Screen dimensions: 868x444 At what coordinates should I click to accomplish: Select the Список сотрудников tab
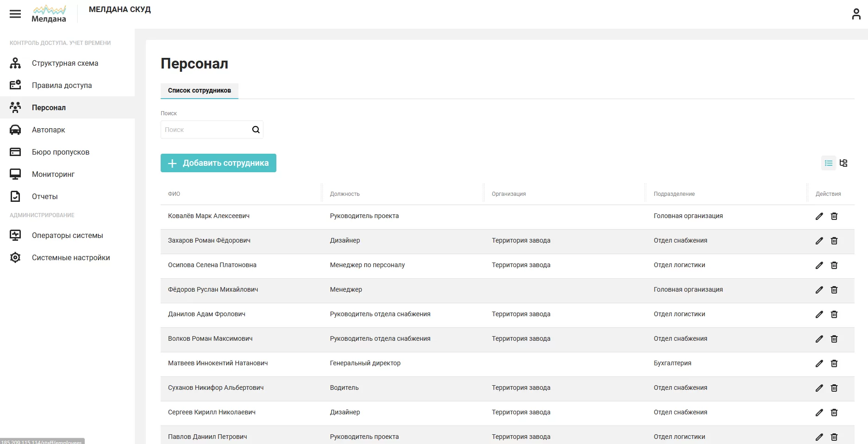click(200, 90)
